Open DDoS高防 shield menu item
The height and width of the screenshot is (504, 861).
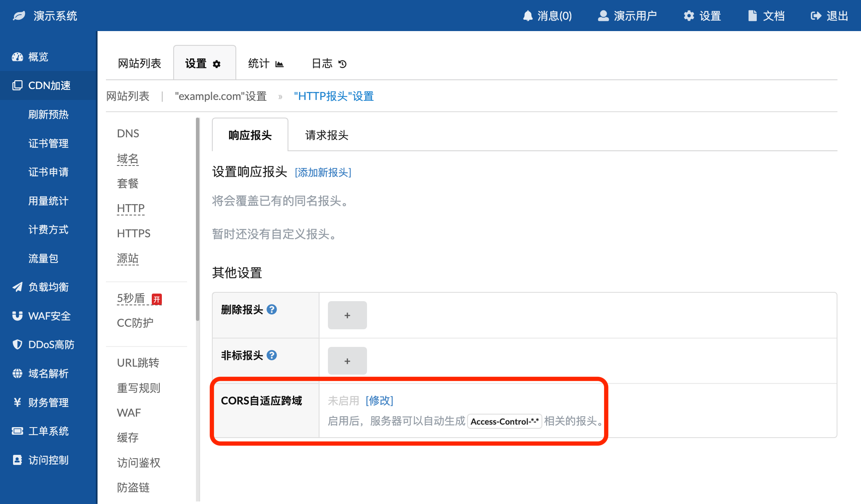tap(50, 345)
